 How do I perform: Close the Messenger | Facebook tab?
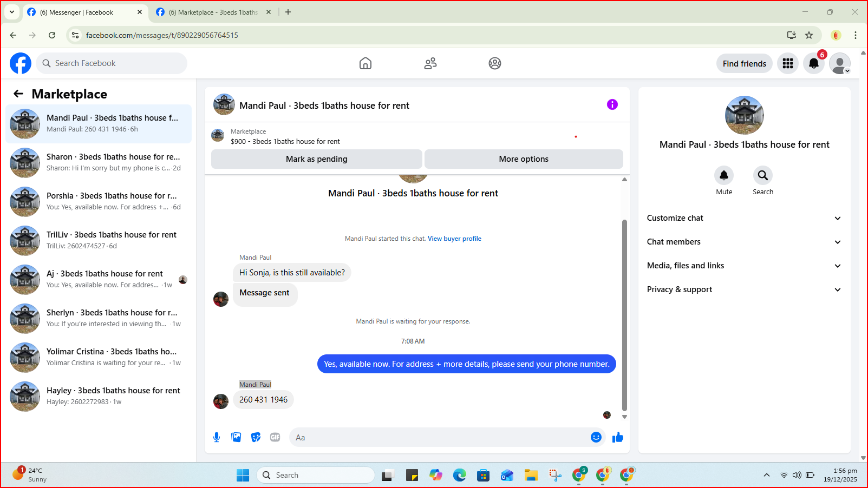click(x=140, y=12)
